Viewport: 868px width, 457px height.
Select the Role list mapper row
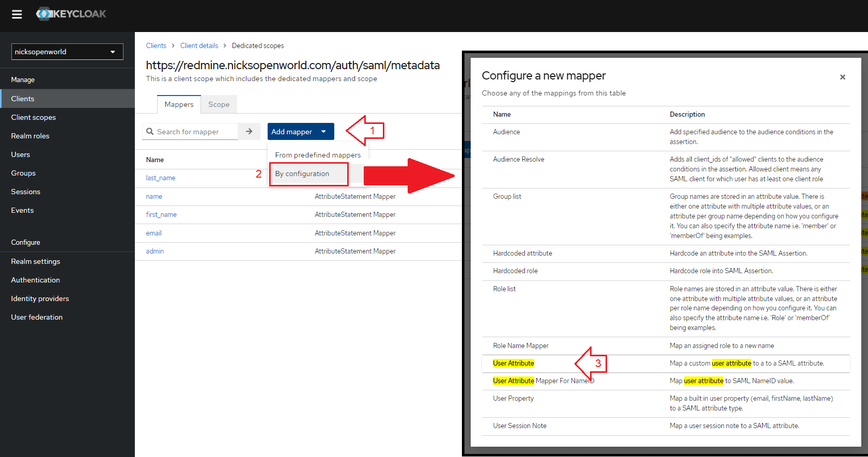point(666,308)
